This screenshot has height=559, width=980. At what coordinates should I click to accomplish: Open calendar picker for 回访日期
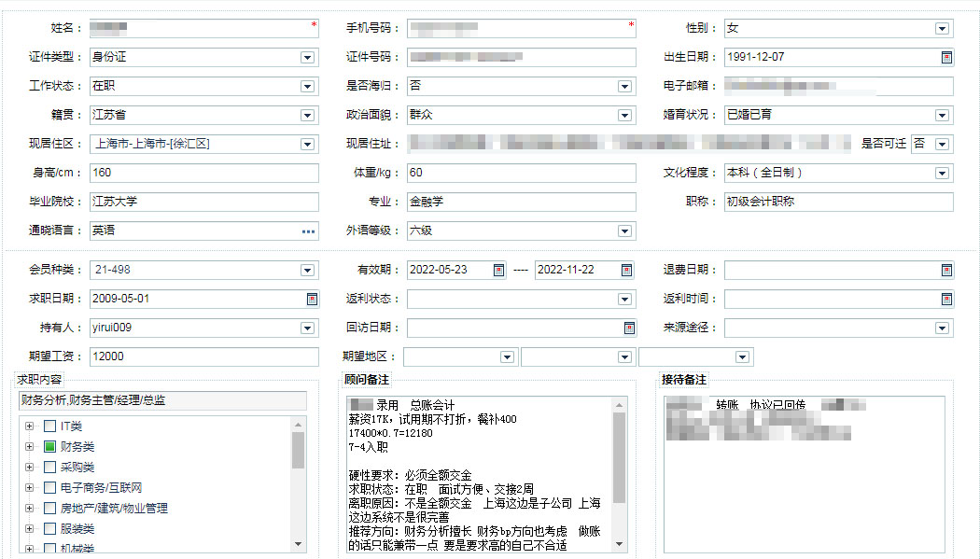coord(629,328)
